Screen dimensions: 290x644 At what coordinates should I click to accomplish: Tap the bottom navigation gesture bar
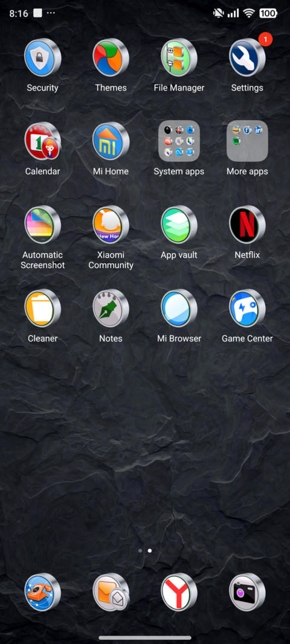point(145,637)
